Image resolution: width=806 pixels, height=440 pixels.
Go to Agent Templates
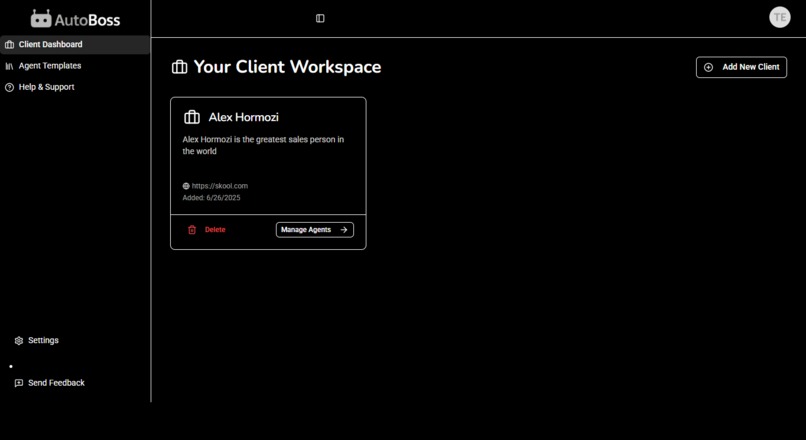[x=50, y=66]
